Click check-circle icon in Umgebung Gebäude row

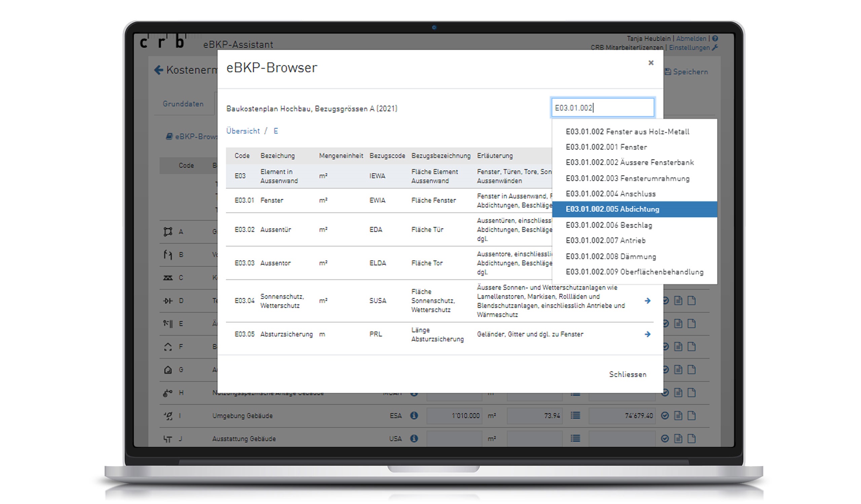tap(665, 416)
